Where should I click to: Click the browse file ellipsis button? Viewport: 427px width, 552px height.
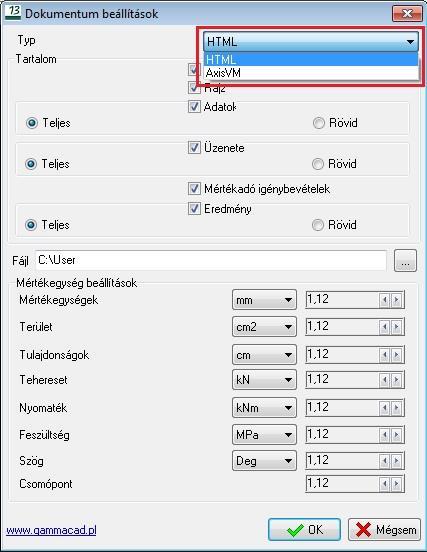405,261
